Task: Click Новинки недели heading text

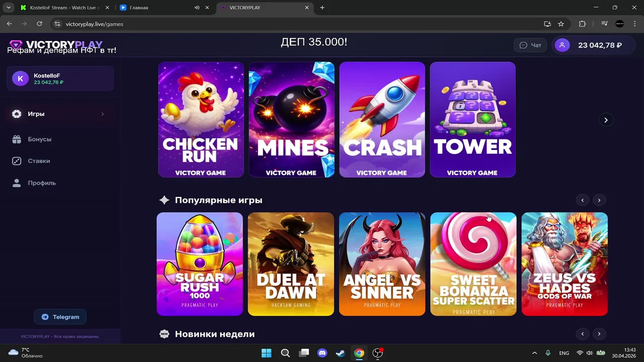Action: (215, 334)
